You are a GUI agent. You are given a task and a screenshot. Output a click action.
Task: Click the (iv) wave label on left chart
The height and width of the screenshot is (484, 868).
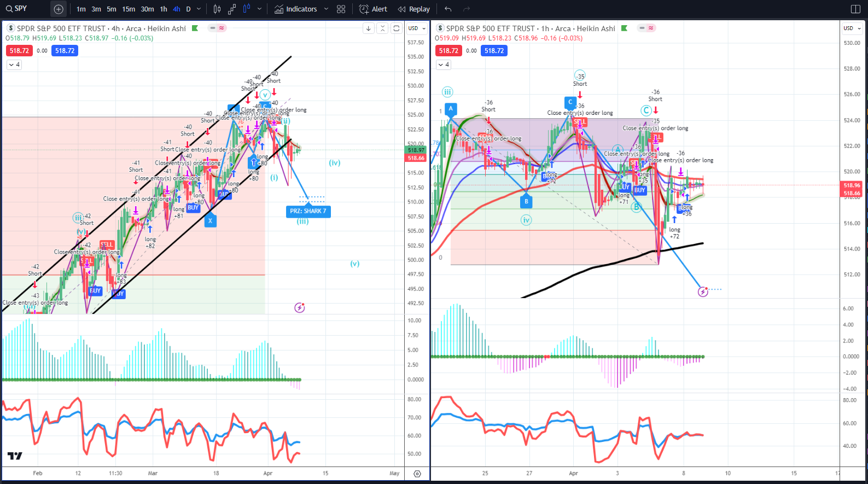[x=335, y=163]
